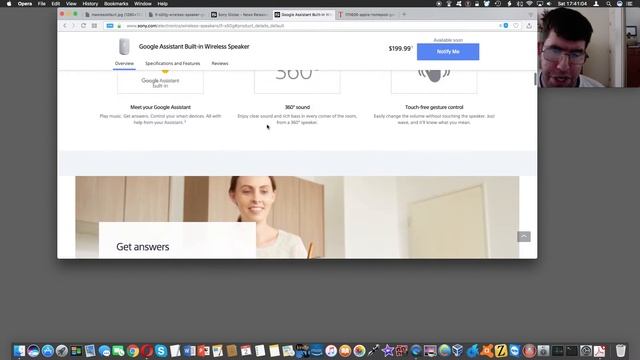Switch to the Sony Global News Releases tab
640x360 pixels.
(240, 14)
